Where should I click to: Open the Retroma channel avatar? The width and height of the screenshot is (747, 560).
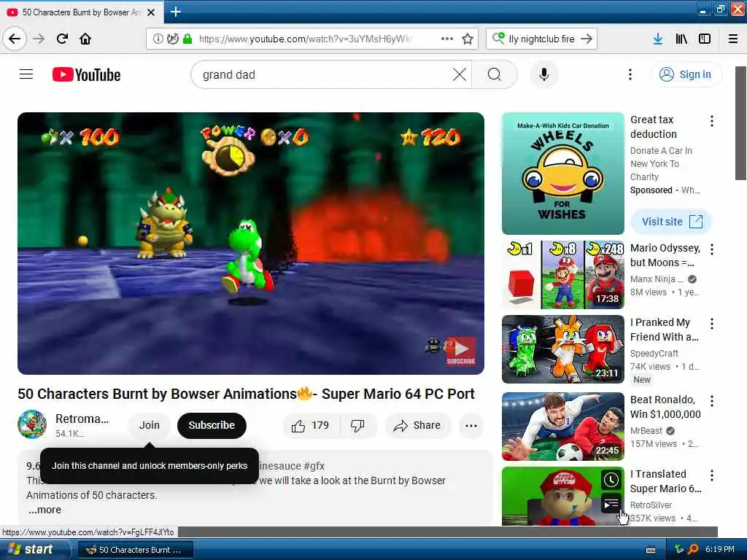pos(32,424)
